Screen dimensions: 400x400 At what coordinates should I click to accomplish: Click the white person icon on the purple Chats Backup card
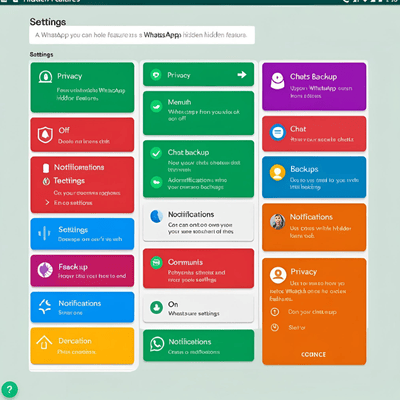pyautogui.click(x=277, y=81)
